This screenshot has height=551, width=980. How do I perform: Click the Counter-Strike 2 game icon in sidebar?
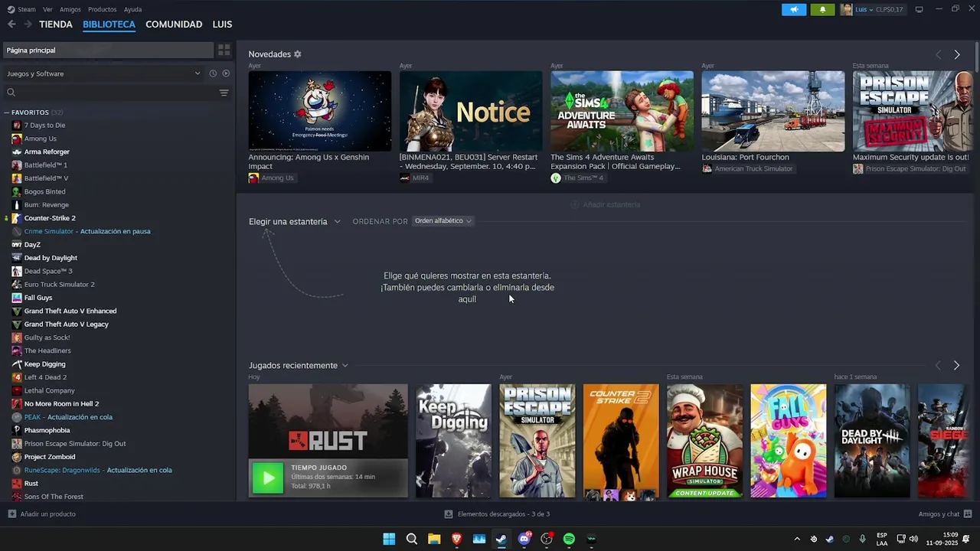[x=17, y=218]
